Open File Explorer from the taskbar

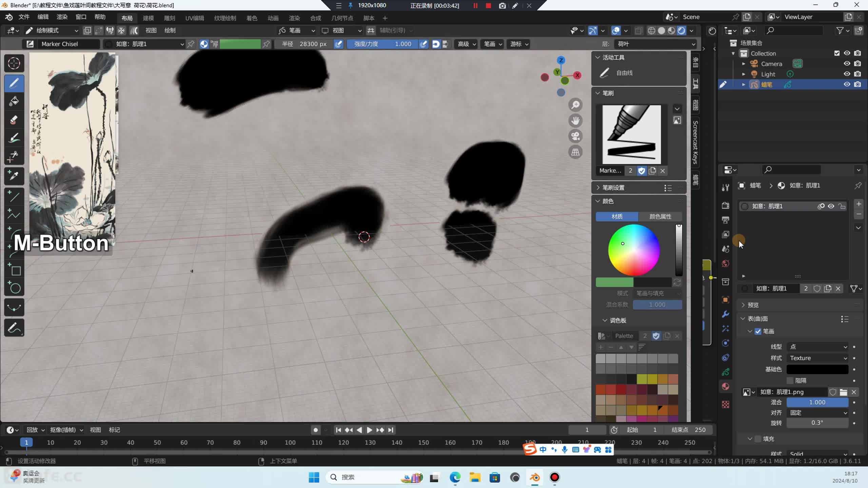(x=475, y=477)
